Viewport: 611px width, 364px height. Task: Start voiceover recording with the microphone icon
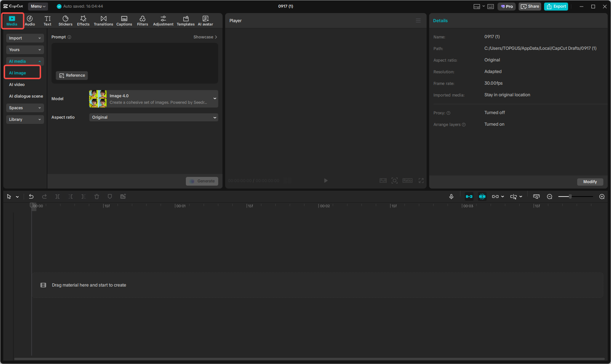[451, 196]
